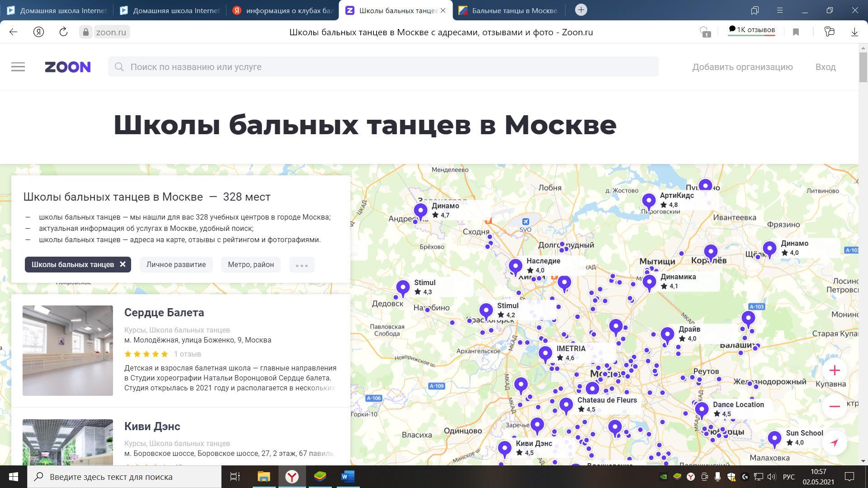
Task: Remove the 'Школы бальных танцев' filter
Action: point(123,264)
